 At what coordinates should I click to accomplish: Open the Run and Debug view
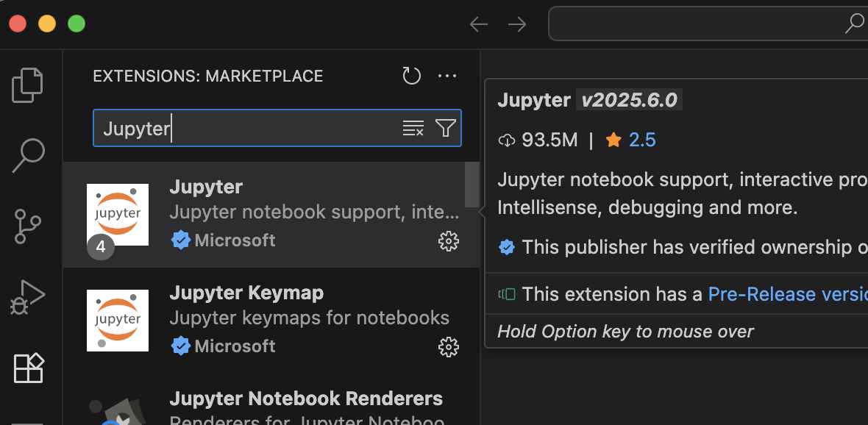[x=27, y=297]
